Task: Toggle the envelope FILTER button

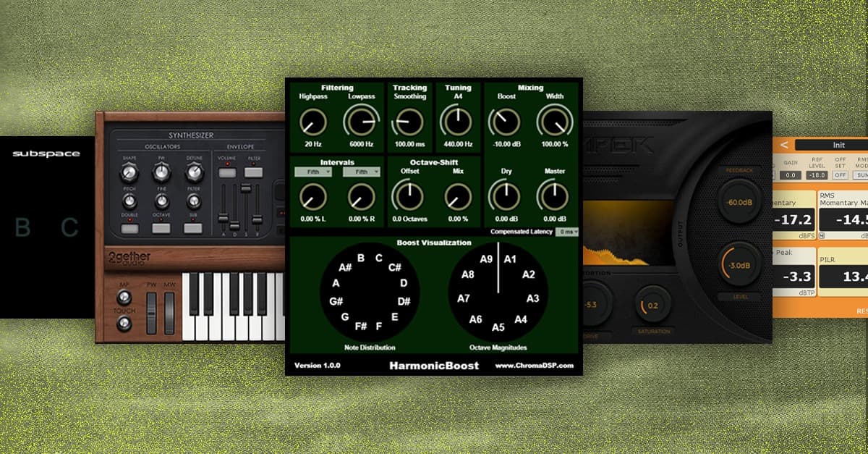Action: pos(252,172)
